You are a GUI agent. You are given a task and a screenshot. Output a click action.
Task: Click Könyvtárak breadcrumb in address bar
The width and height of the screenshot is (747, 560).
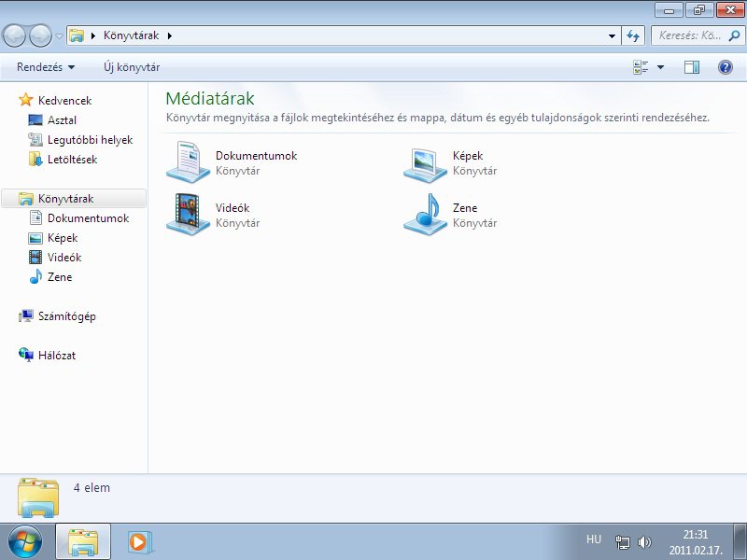point(131,35)
